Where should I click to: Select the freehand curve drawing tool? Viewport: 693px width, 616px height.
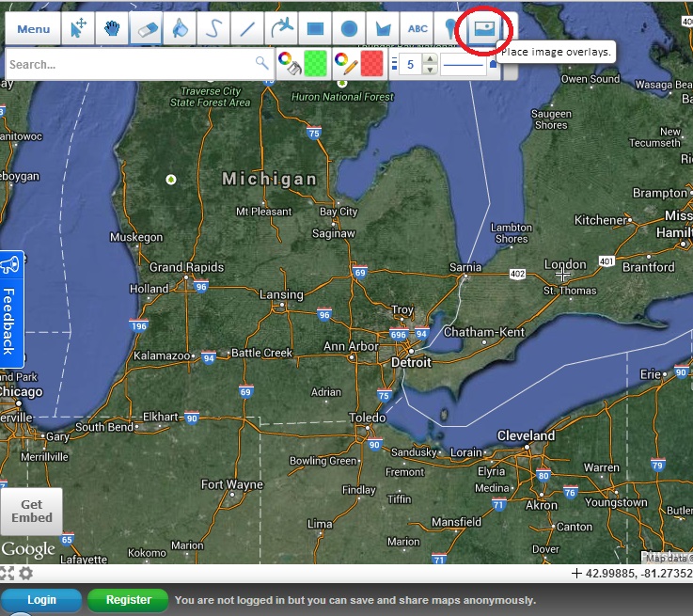tap(213, 29)
